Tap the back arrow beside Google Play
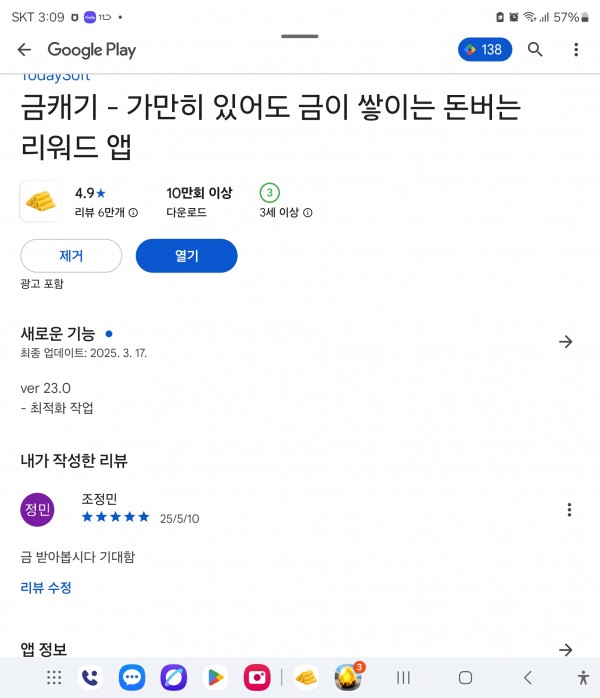The height and width of the screenshot is (698, 600). coord(24,49)
